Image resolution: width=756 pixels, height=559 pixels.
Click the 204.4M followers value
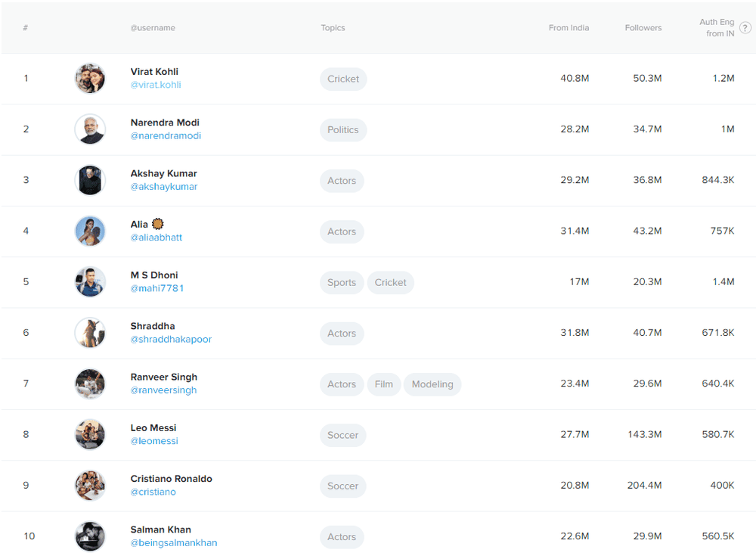(x=644, y=486)
